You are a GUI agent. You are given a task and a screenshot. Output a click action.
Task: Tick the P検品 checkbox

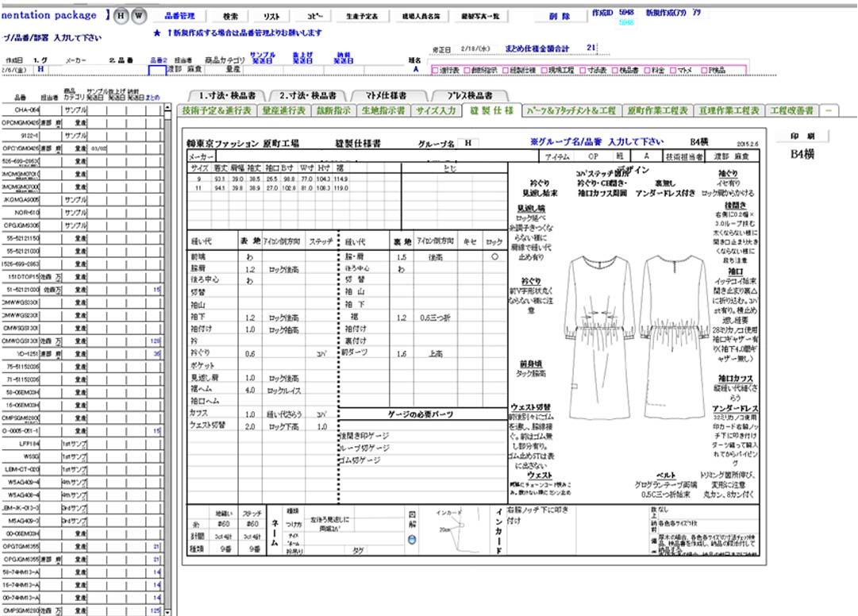(705, 71)
